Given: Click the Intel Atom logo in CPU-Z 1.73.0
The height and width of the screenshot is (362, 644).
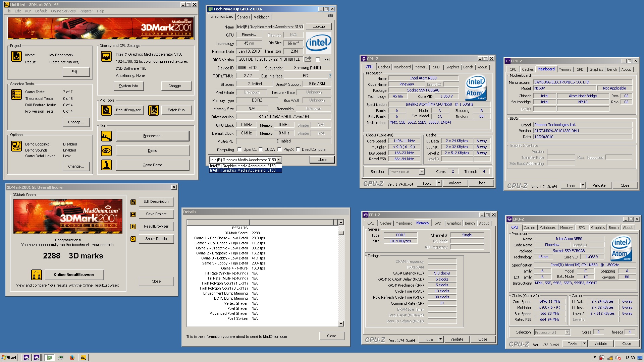Looking at the screenshot, I should coord(621,248).
